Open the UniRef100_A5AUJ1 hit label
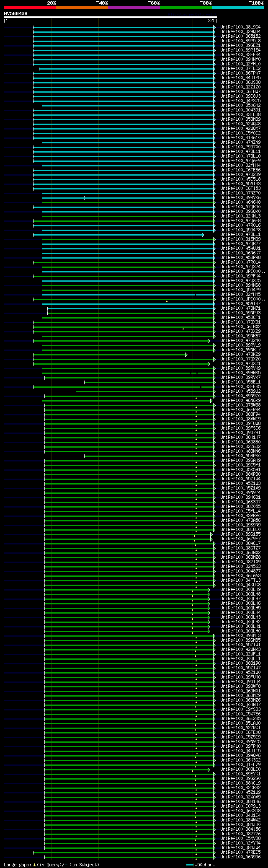 [240, 249]
